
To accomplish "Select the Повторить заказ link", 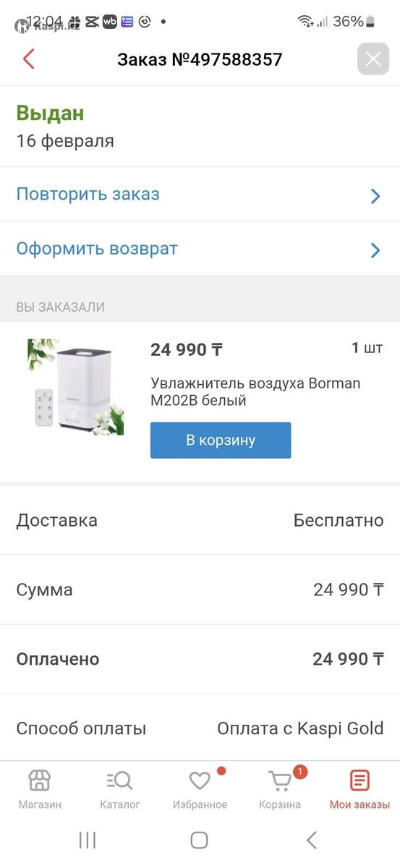I will [88, 194].
